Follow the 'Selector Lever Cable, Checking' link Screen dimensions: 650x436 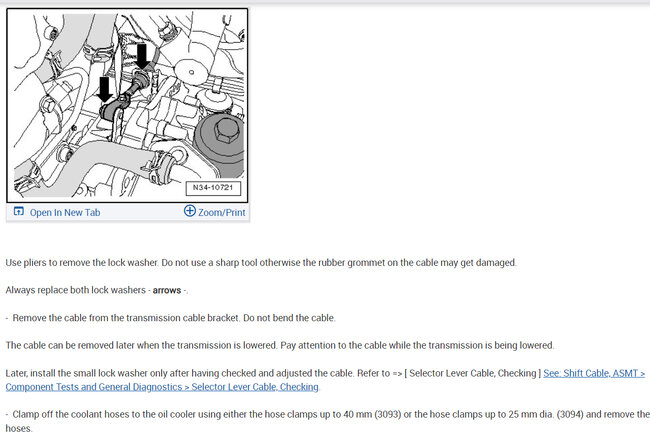click(255, 387)
